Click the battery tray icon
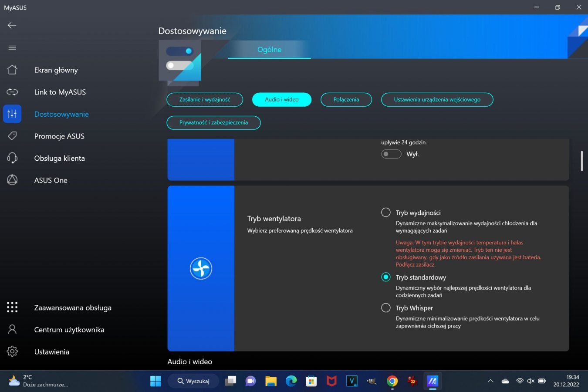Viewport: 588px width, 392px height. point(542,381)
